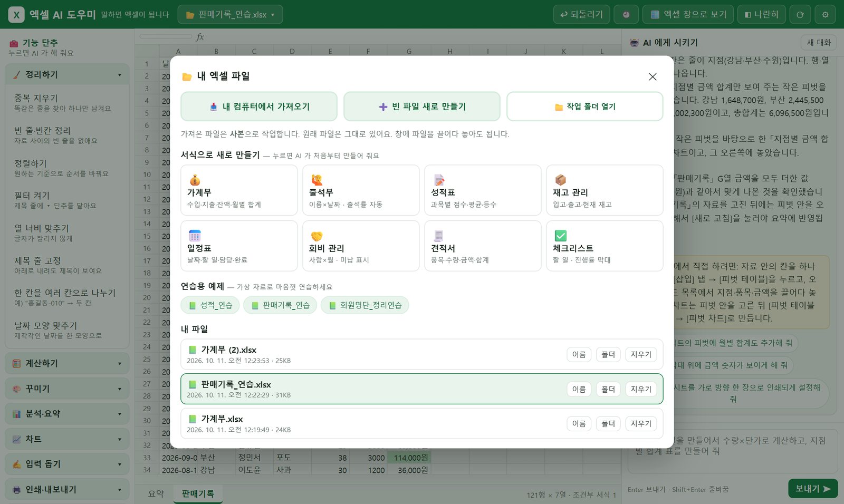Expand the 분석·요약 sidebar section

click(67, 414)
